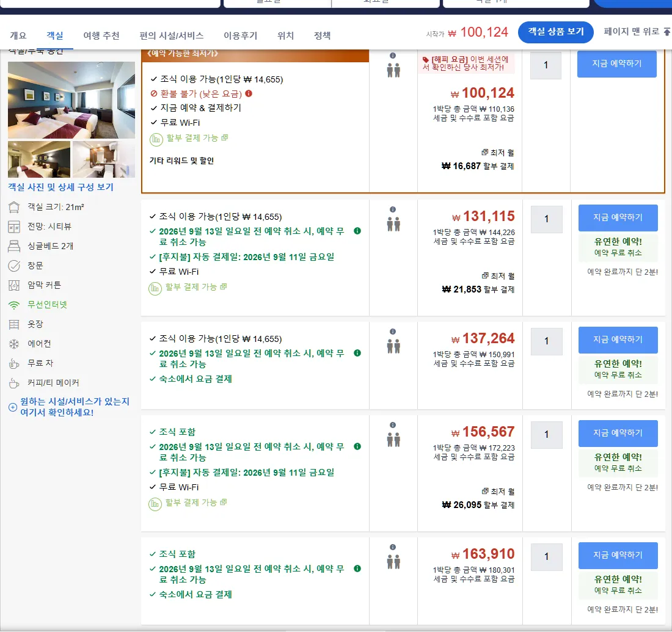Viewport: 672px width, 632px height.
Task: Click the snowflake icon beside 에어컨
Action: [x=14, y=344]
